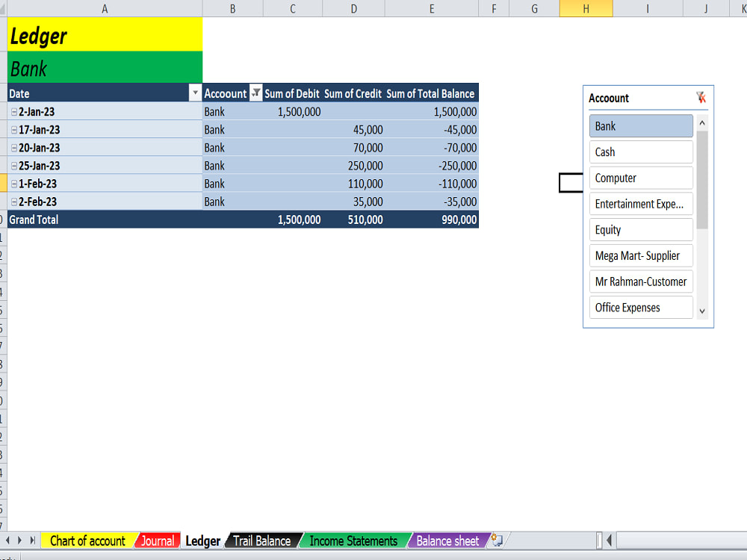Open the Date column filter dropdown
Image resolution: width=747 pixels, height=560 pixels.
(x=195, y=93)
